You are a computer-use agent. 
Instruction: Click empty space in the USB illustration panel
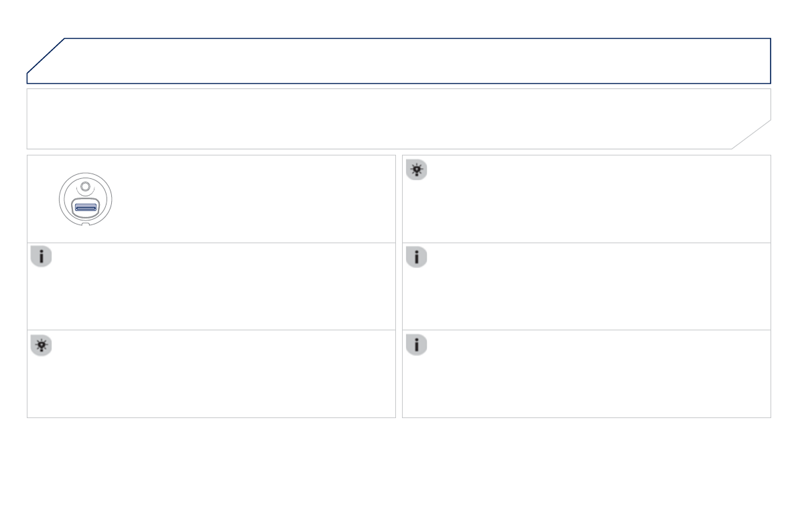click(255, 199)
